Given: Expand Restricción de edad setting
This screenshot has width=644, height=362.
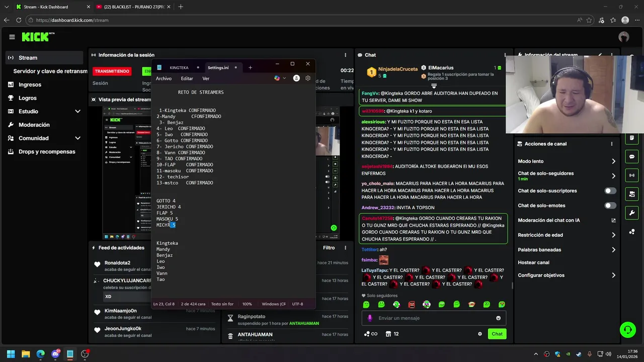Looking at the screenshot, I should point(567,235).
